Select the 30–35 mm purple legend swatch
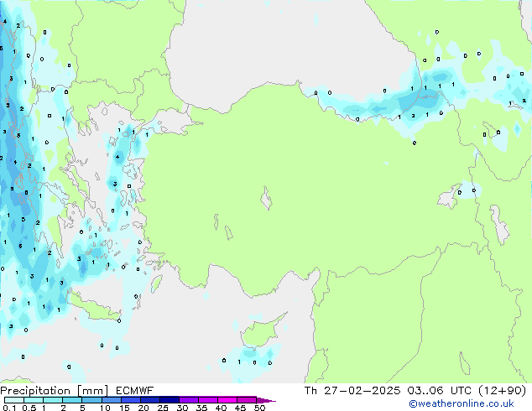Screen dimensions: 532x411 [188, 400]
